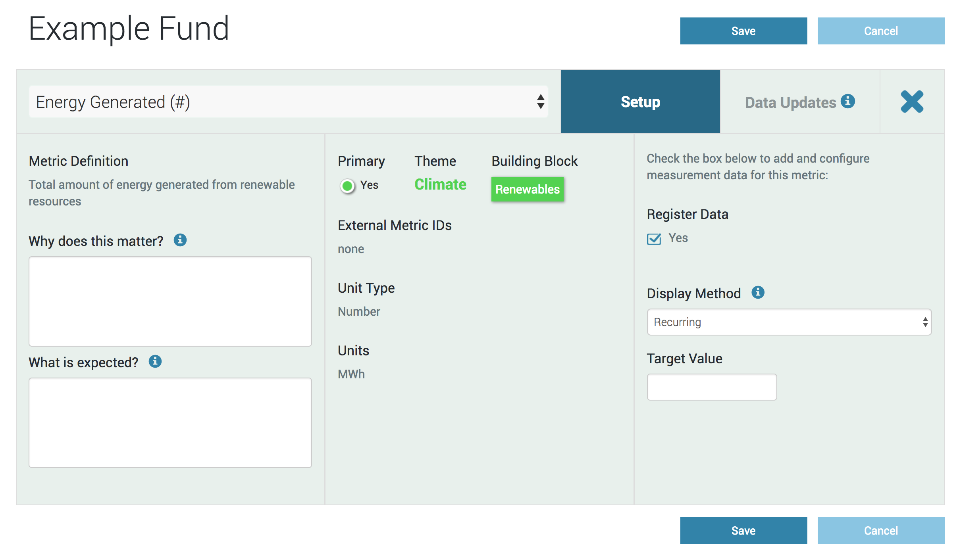Image resolution: width=959 pixels, height=560 pixels.
Task: Uncheck the Register Data Yes checkbox
Action: coord(654,239)
